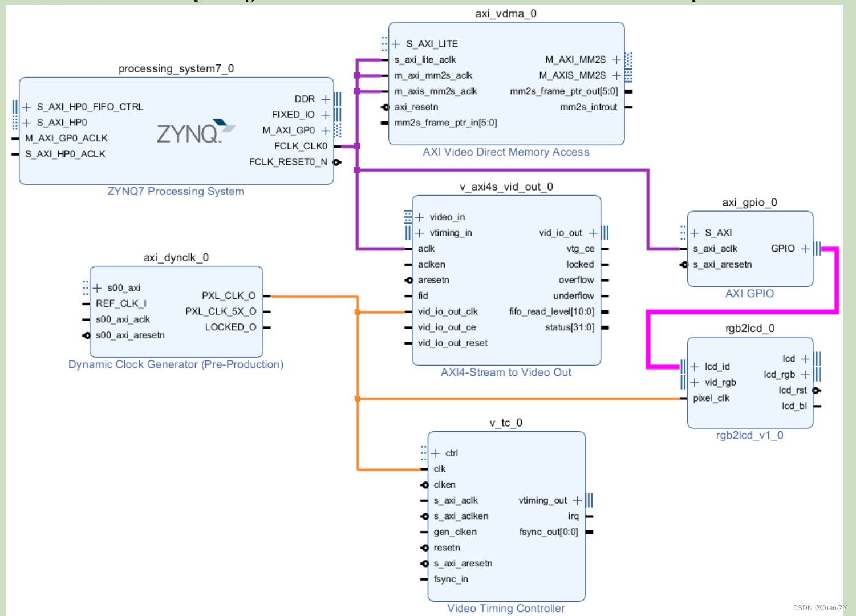The height and width of the screenshot is (616, 856).
Task: Expand the M_AXI_GP0 interface port
Action: 326,131
